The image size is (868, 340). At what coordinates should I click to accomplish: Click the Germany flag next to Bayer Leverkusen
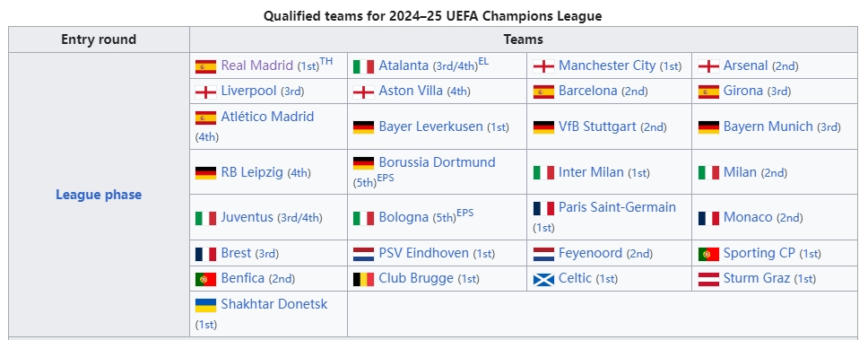[x=364, y=127]
